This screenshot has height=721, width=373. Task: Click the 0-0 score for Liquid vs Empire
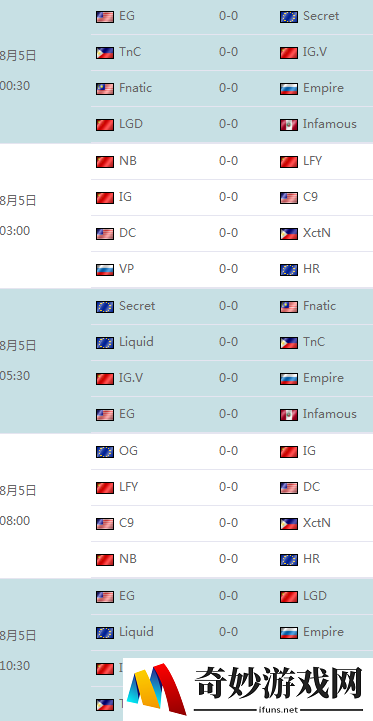[229, 632]
